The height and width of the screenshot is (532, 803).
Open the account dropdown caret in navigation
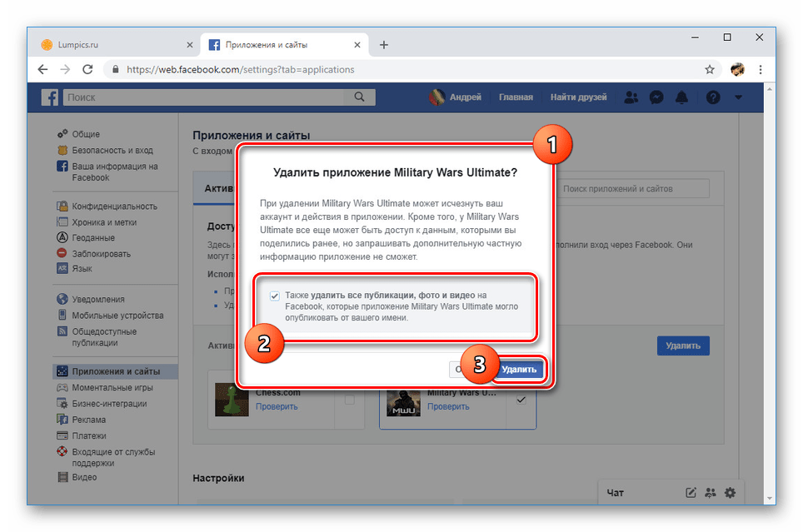737,97
